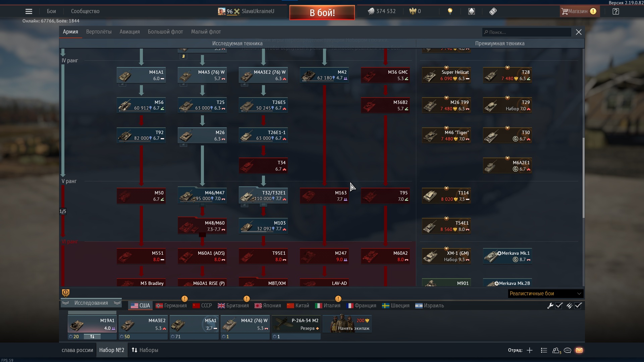Click the В бой! battle button
Screen dimensions: 644x362
(x=322, y=13)
